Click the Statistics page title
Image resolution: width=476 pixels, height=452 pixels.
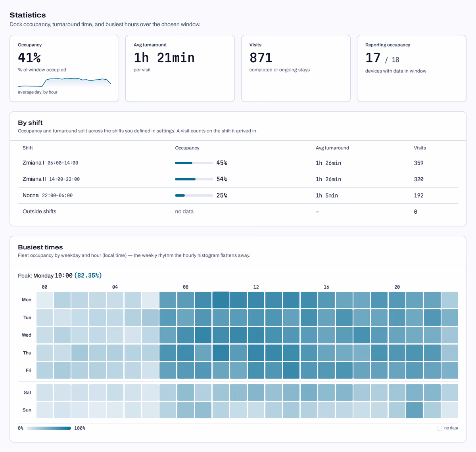(x=28, y=15)
